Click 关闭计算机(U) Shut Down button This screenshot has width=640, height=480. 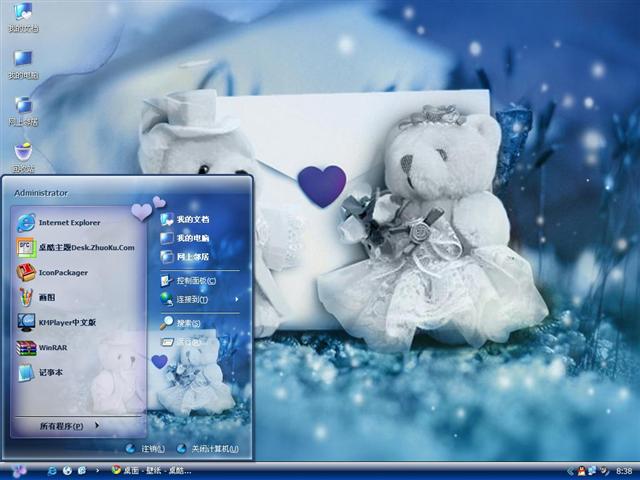point(208,449)
